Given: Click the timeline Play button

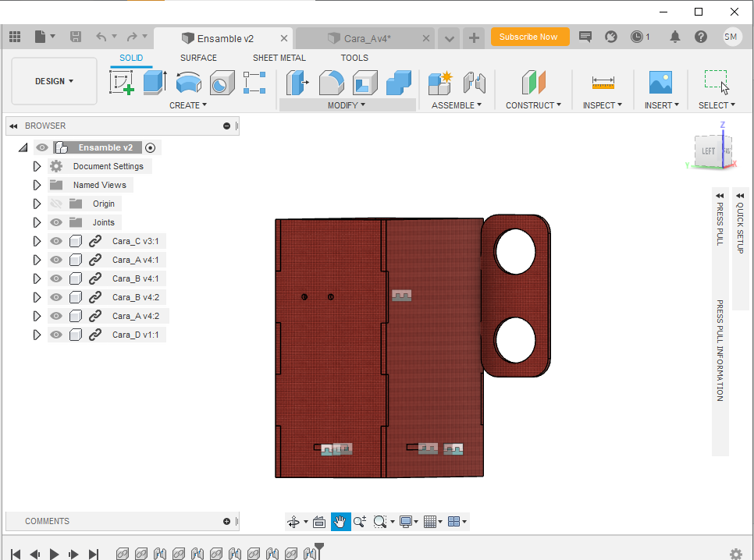Looking at the screenshot, I should (x=55, y=555).
